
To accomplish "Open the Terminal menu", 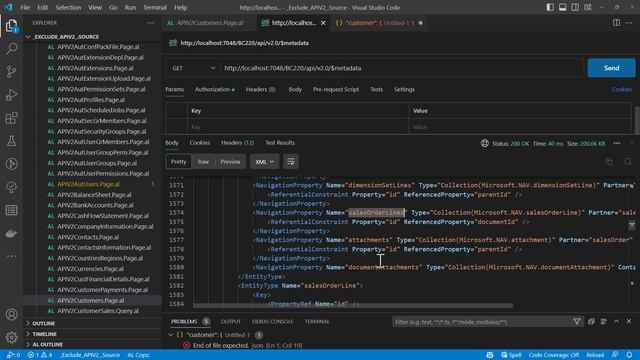I will 155,7.
